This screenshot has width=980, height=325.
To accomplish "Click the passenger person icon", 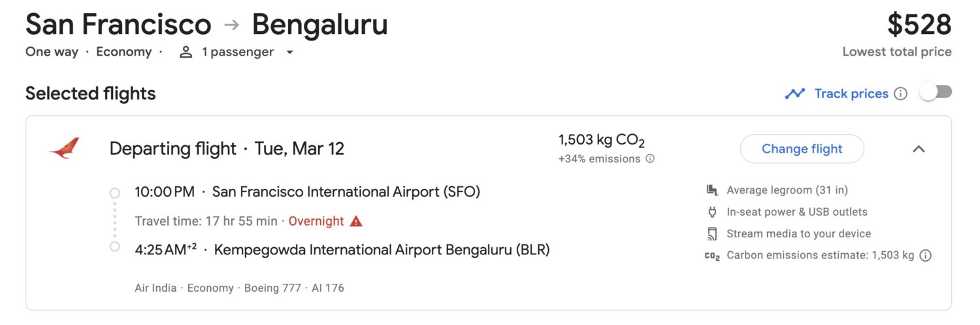I will [x=186, y=52].
